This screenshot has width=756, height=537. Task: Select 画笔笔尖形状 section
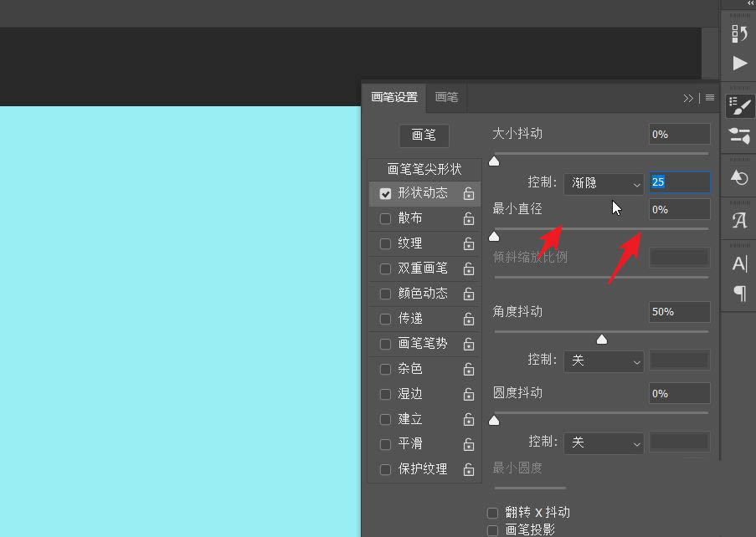click(x=424, y=169)
